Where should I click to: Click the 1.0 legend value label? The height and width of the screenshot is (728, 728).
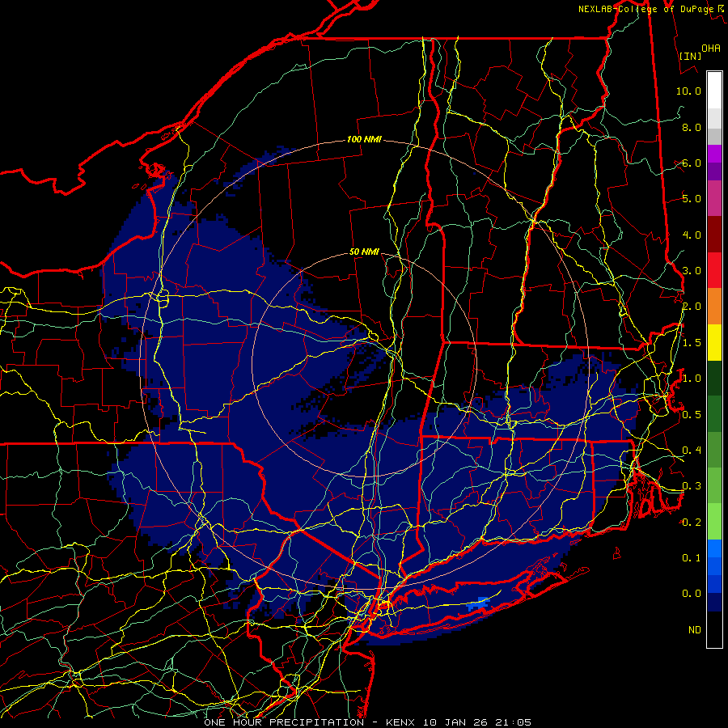click(692, 379)
